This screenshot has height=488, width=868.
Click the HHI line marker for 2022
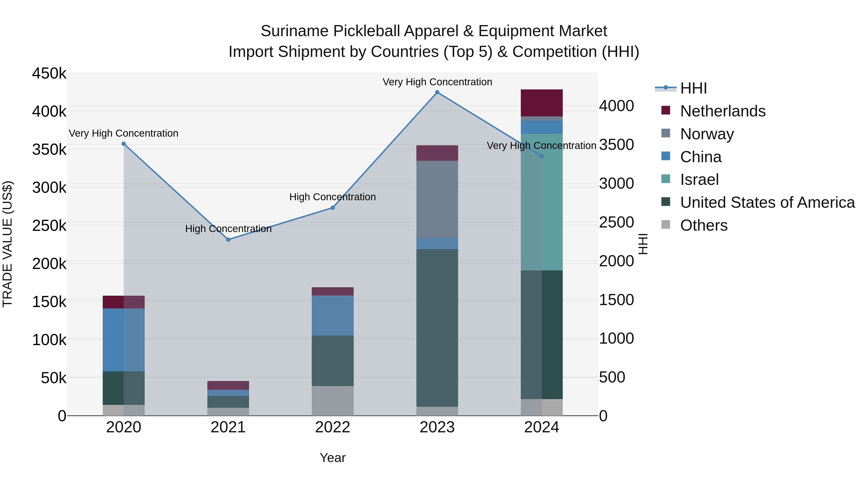coord(332,208)
